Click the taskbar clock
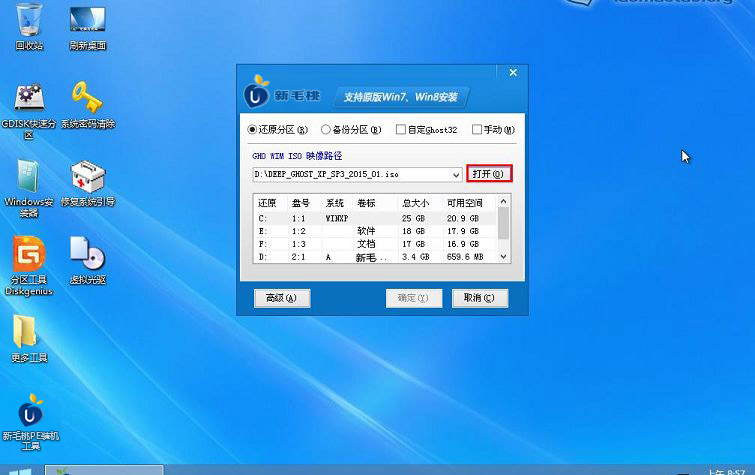 pos(727,472)
